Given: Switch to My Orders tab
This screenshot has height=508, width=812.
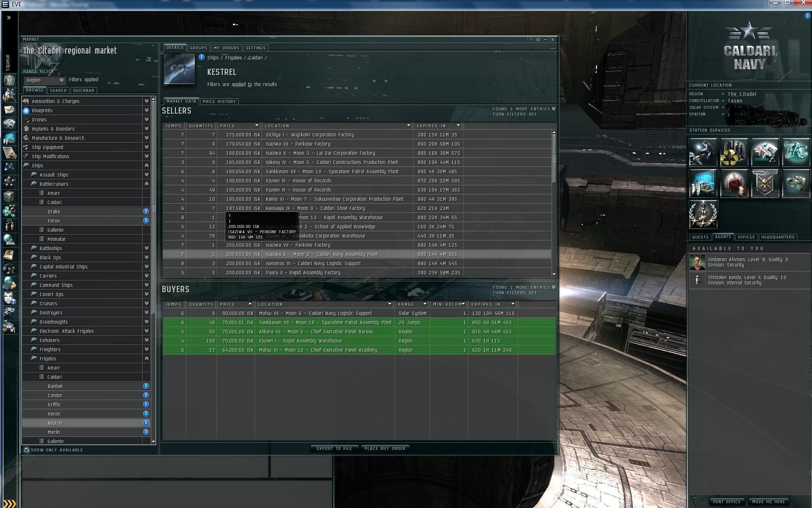Looking at the screenshot, I should coord(226,48).
